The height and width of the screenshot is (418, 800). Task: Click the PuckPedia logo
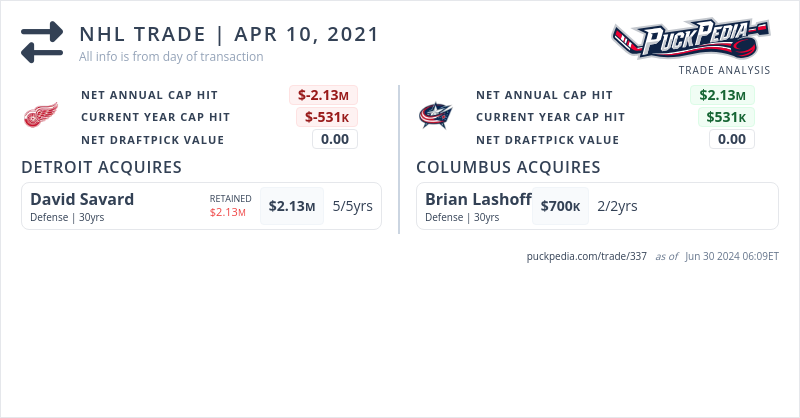click(x=692, y=41)
